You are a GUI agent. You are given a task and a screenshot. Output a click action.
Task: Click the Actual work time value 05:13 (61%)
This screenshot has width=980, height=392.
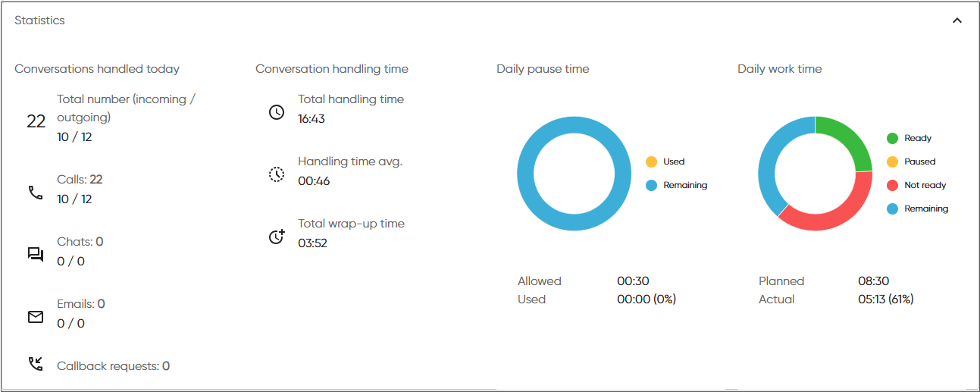point(885,299)
